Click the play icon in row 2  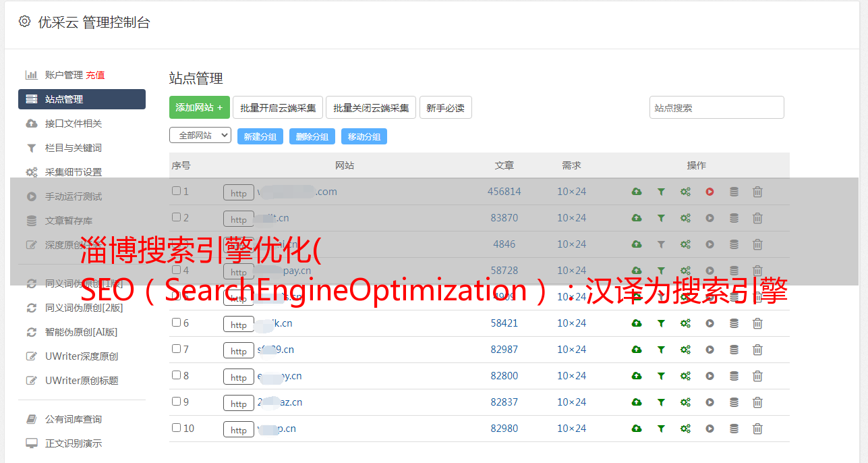tap(710, 218)
